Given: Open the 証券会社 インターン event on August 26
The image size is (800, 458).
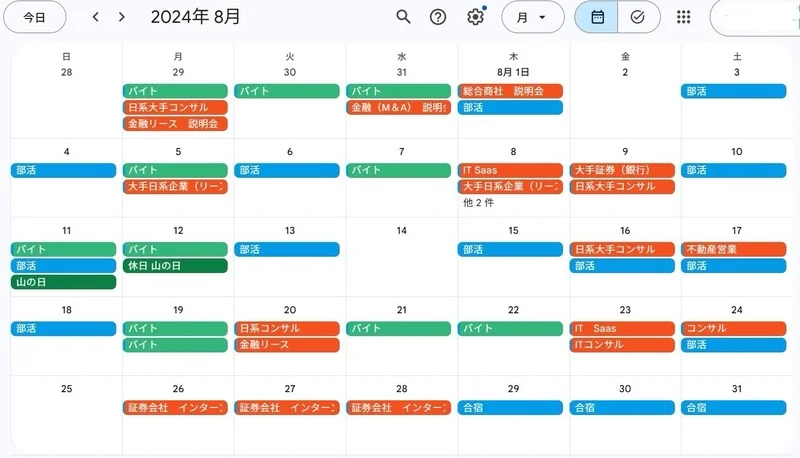Looking at the screenshot, I should 175,407.
